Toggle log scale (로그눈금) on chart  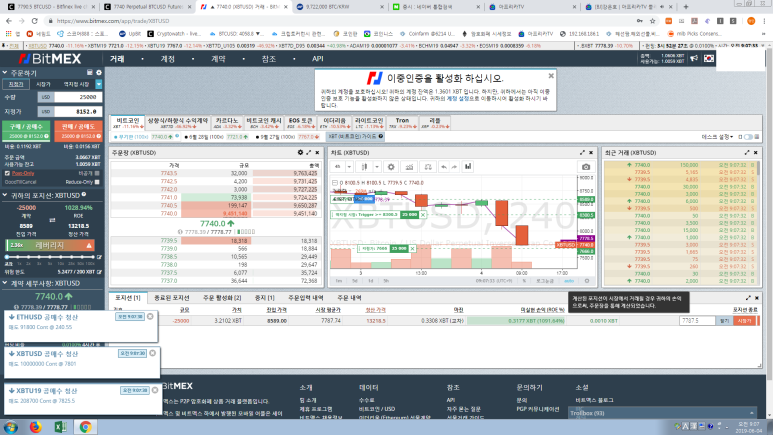tap(545, 281)
